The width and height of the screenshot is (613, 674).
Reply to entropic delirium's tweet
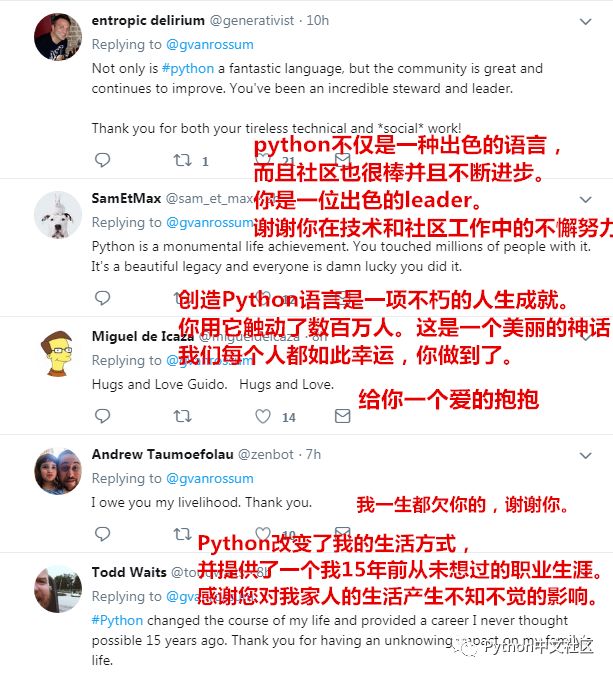click(x=102, y=160)
